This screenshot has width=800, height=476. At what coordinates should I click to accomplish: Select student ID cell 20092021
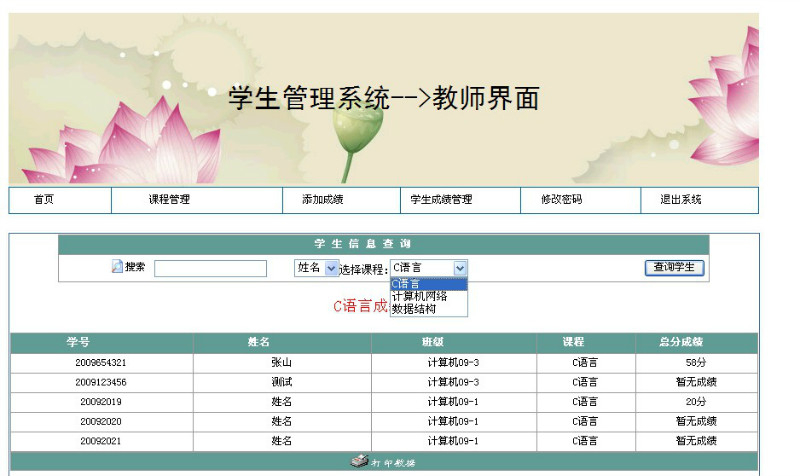pyautogui.click(x=101, y=441)
